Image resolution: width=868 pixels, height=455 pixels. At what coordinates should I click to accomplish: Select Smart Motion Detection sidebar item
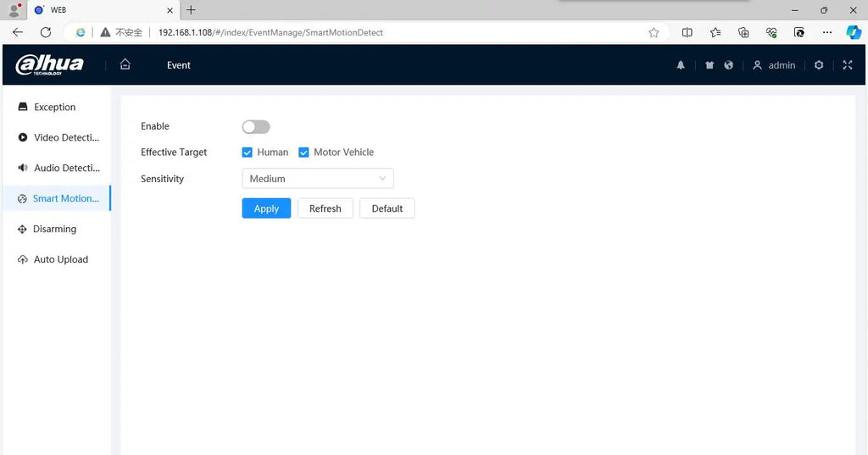[57, 198]
